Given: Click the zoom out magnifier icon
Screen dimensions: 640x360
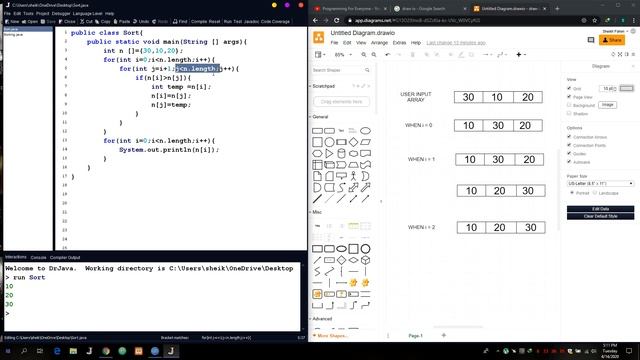Looking at the screenshot, I should tap(374, 55).
